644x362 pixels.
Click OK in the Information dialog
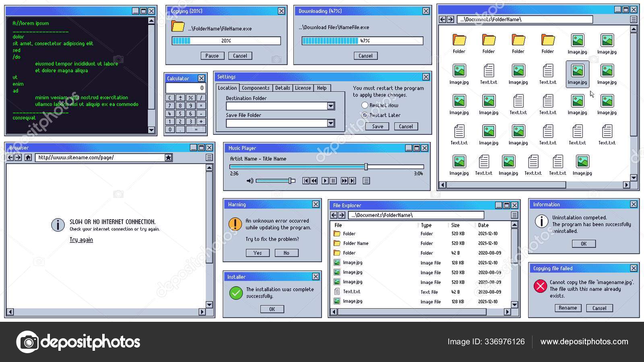[x=584, y=244]
